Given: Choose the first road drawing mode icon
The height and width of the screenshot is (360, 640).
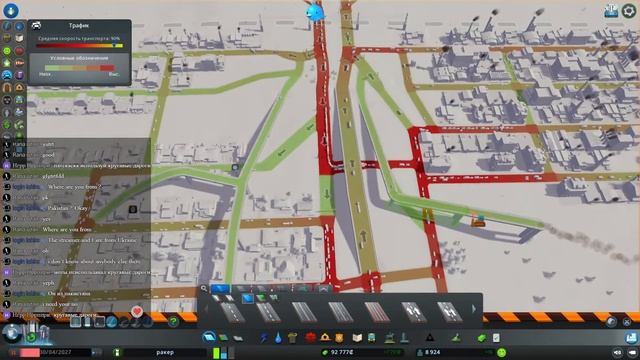Looking at the screenshot, I should (x=216, y=298).
